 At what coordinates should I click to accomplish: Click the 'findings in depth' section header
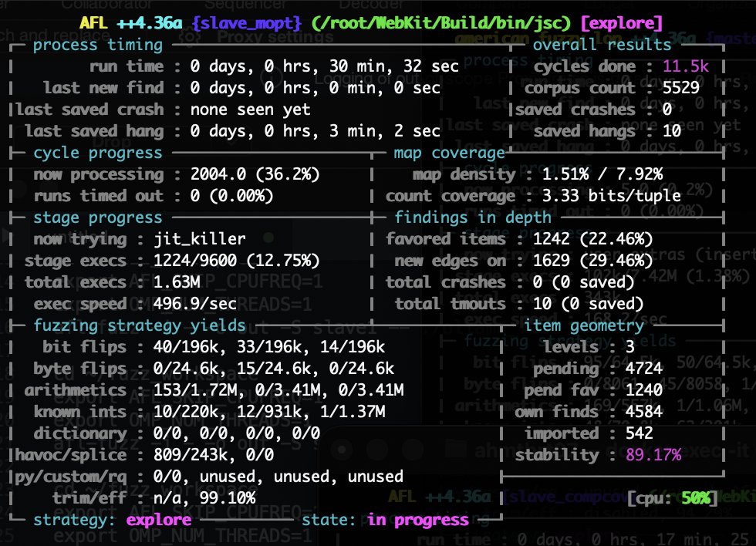point(472,217)
